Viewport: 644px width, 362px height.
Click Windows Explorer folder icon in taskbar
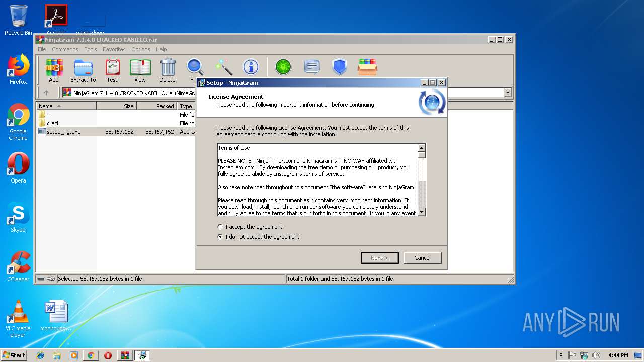(57, 355)
